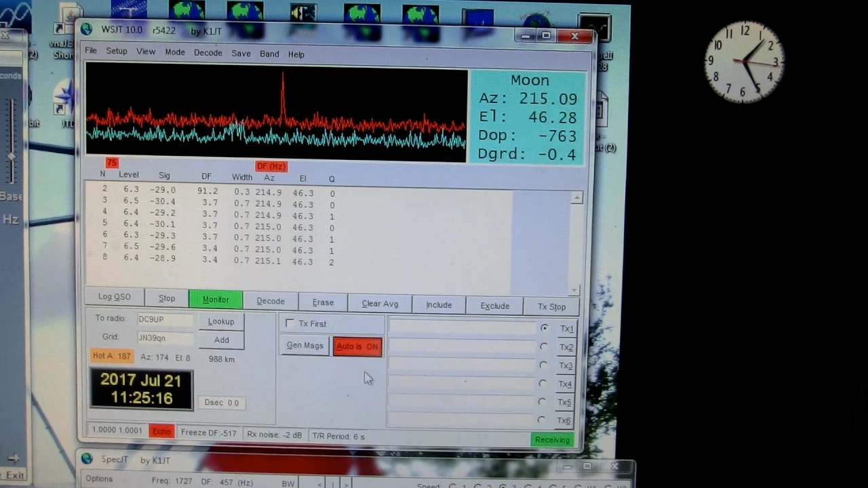Click the Decode button below the list

click(x=271, y=301)
